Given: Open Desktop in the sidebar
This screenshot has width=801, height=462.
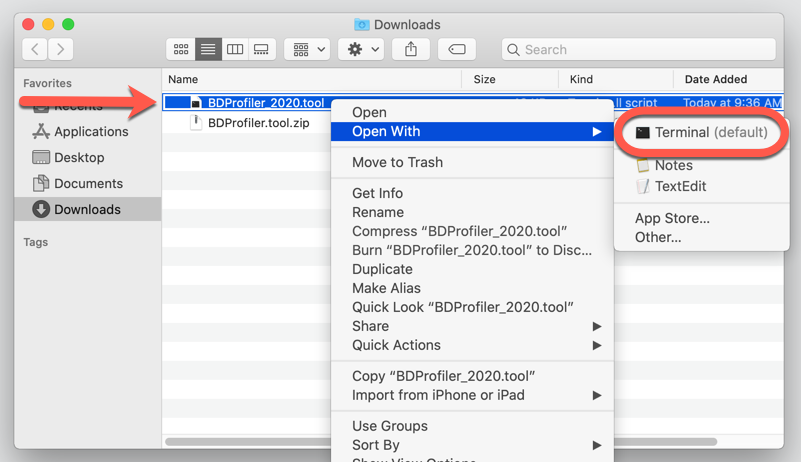Looking at the screenshot, I should [x=80, y=157].
